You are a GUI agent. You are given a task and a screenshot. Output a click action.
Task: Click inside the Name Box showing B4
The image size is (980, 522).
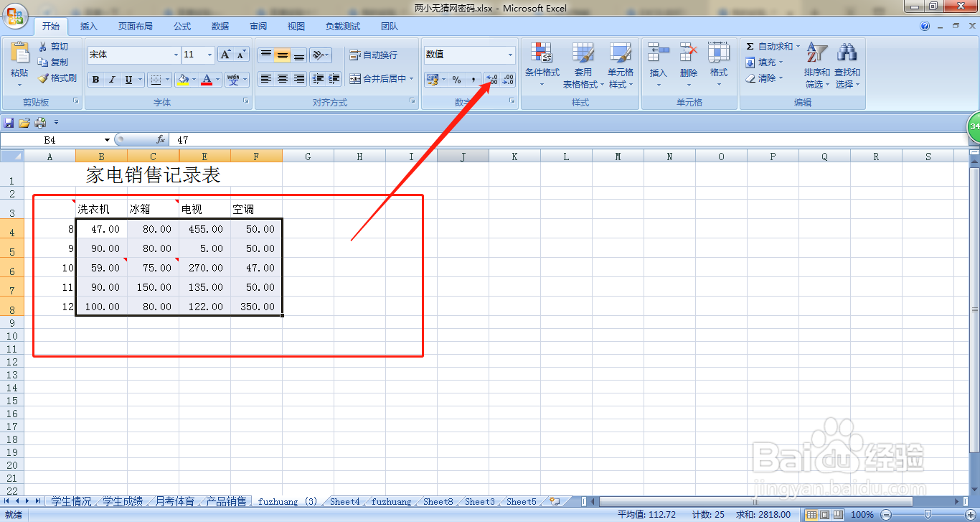(50, 140)
